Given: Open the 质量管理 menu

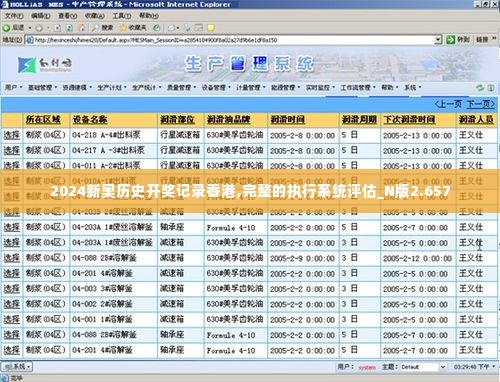Looking at the screenshot, I should [x=181, y=88].
